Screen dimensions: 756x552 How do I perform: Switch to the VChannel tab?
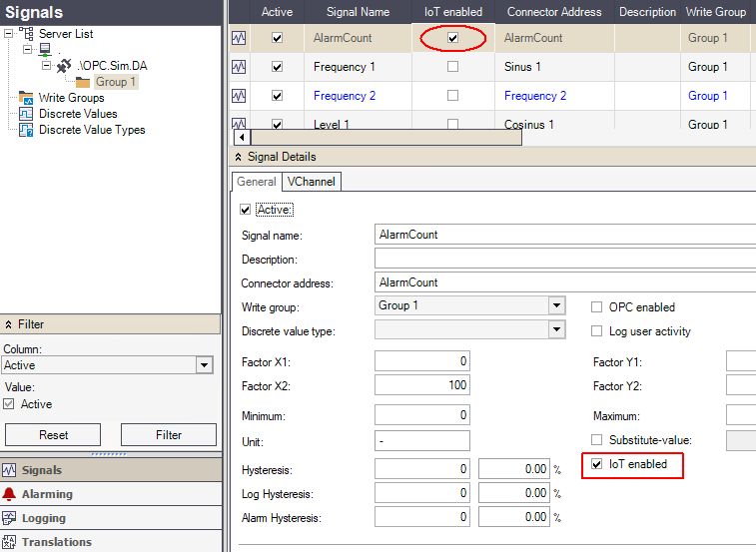(x=312, y=182)
